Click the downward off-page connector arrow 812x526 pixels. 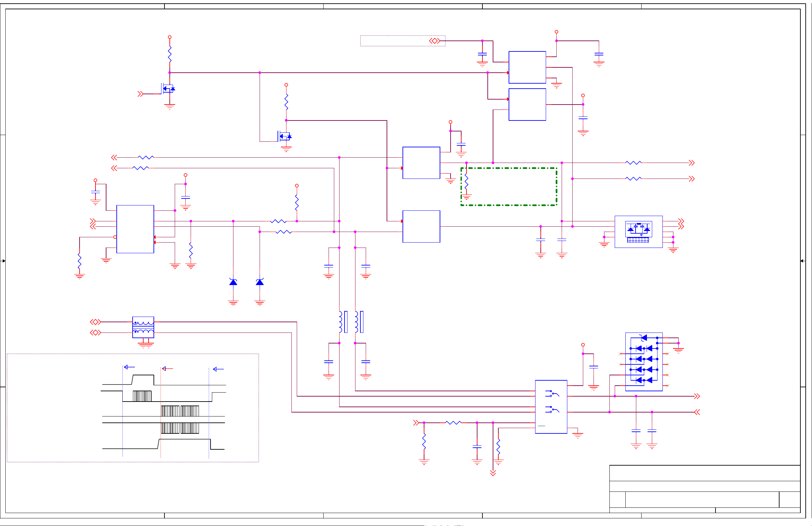point(493,473)
